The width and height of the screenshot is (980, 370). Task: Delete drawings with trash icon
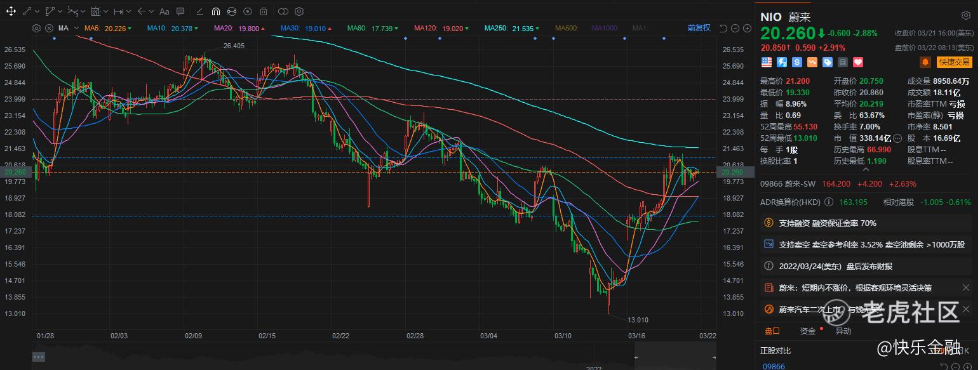coord(264,11)
